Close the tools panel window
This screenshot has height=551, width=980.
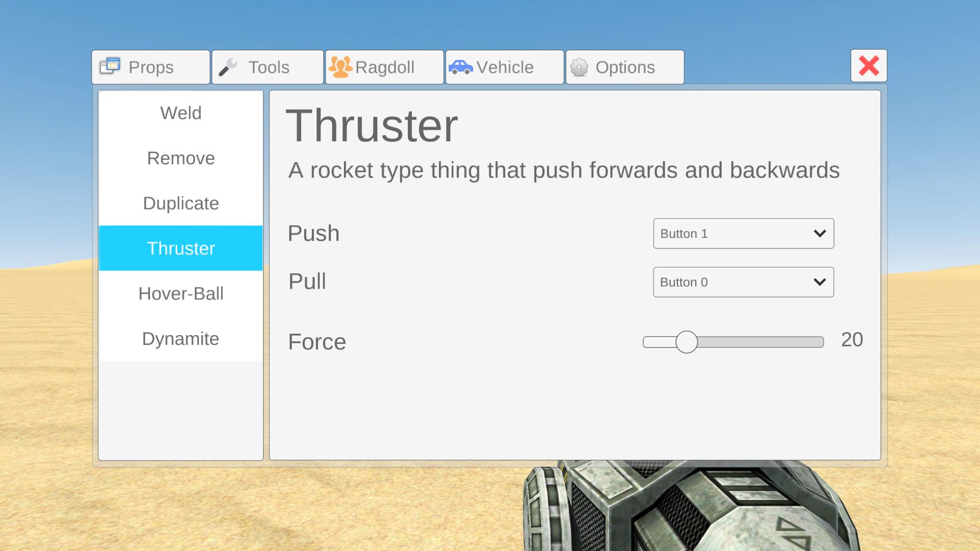click(x=868, y=66)
